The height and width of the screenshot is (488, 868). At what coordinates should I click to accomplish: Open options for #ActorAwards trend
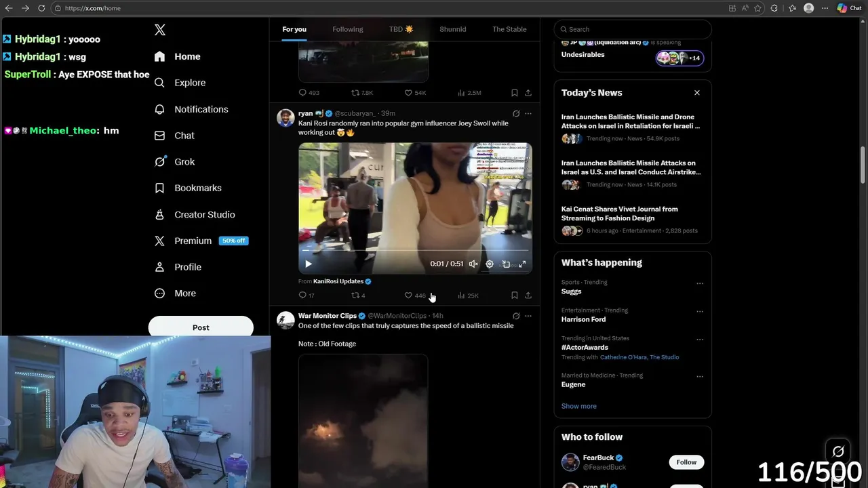(x=700, y=340)
